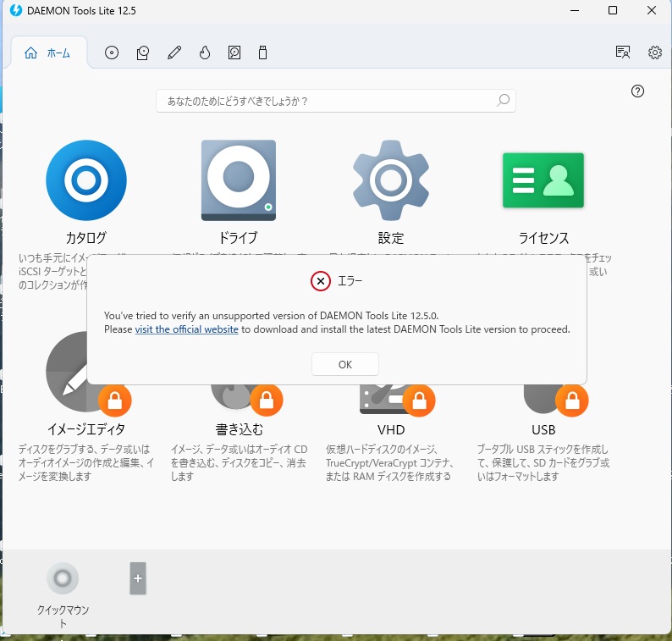Open the ライセンス license tile
The width and height of the screenshot is (672, 641).
pyautogui.click(x=543, y=180)
